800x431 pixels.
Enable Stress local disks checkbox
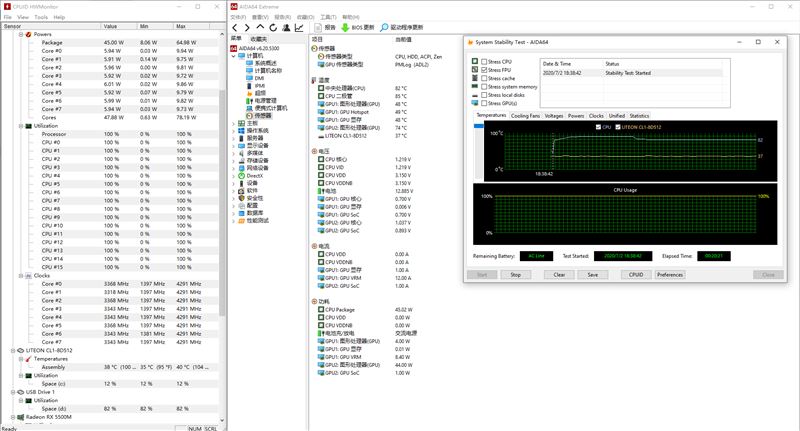pyautogui.click(x=484, y=95)
